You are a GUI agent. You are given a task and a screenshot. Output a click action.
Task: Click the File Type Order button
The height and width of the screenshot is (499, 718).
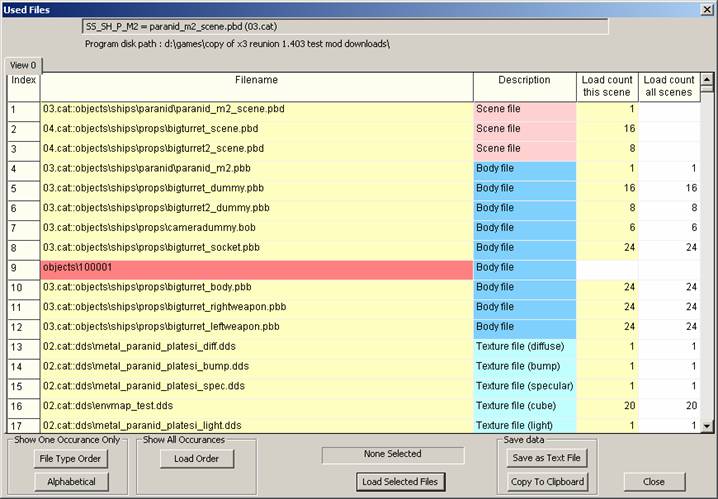pos(71,459)
